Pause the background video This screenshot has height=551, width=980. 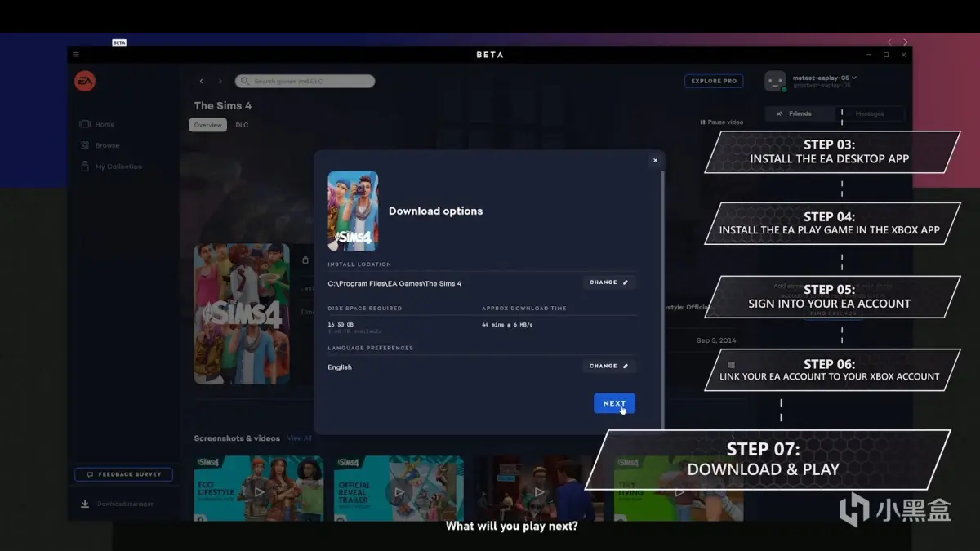pos(721,122)
